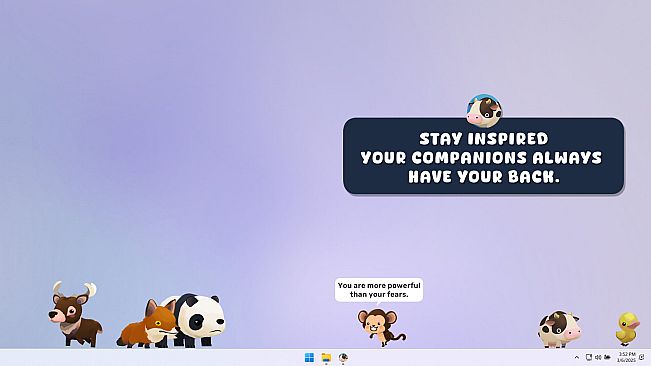Open File Explorer from the taskbar
Viewport: 651px width, 366px height.
point(326,358)
